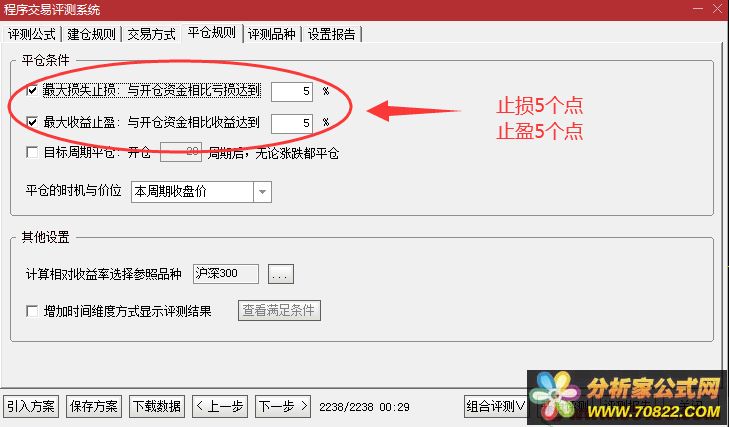Image resolution: width=729 pixels, height=427 pixels.
Task: Open the 本周期收盘价 combo box
Action: point(201,192)
